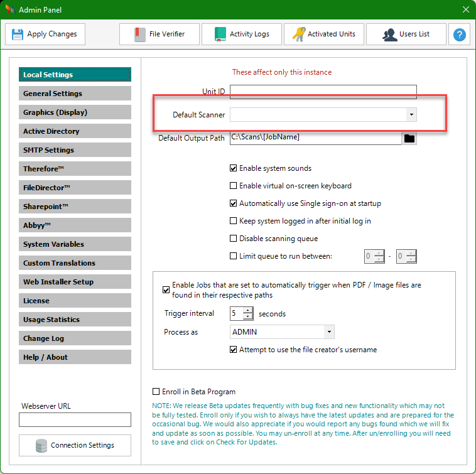Screen dimensions: 476x474
Task: Click the blue help question mark icon
Action: tap(459, 35)
